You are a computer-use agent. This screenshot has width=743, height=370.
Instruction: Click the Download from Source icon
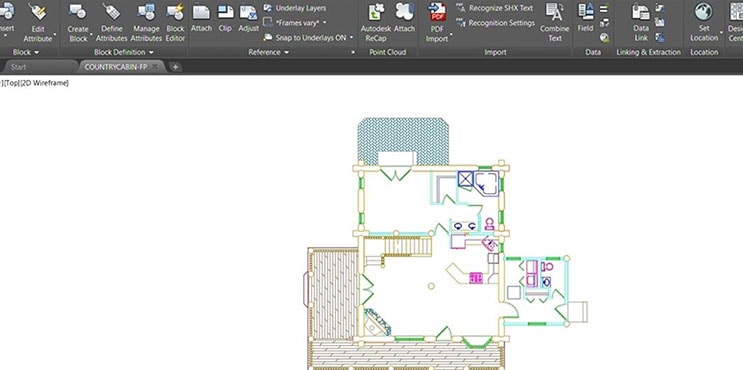[x=660, y=8]
